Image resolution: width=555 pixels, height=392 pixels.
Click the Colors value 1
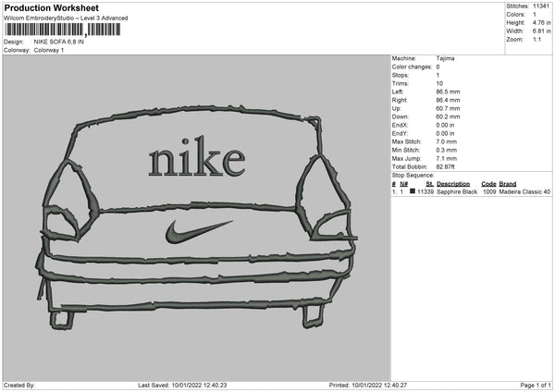535,15
